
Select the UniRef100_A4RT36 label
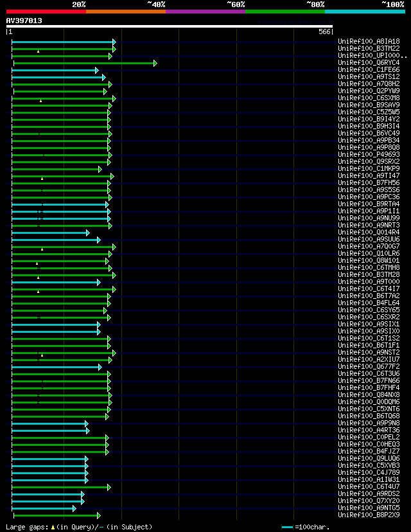point(369,430)
